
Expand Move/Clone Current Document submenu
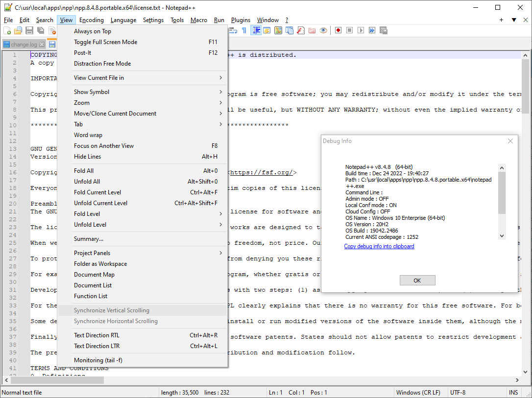pyautogui.click(x=143, y=114)
